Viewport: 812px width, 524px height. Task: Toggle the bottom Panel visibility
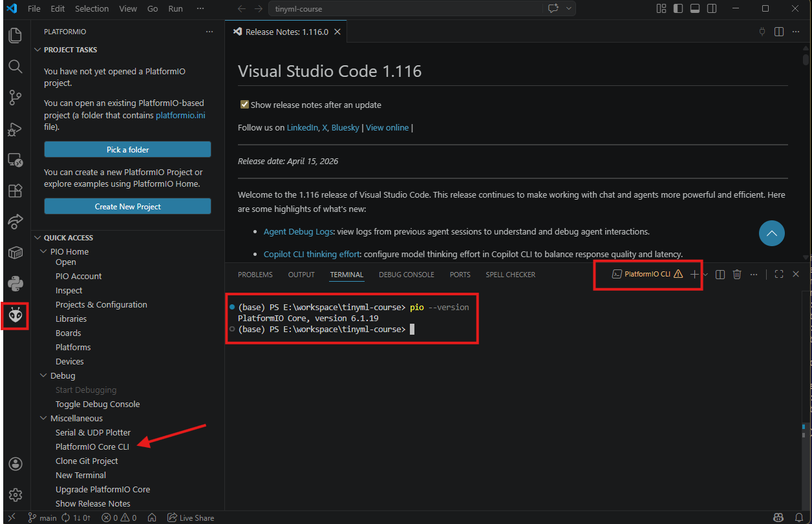[695, 8]
